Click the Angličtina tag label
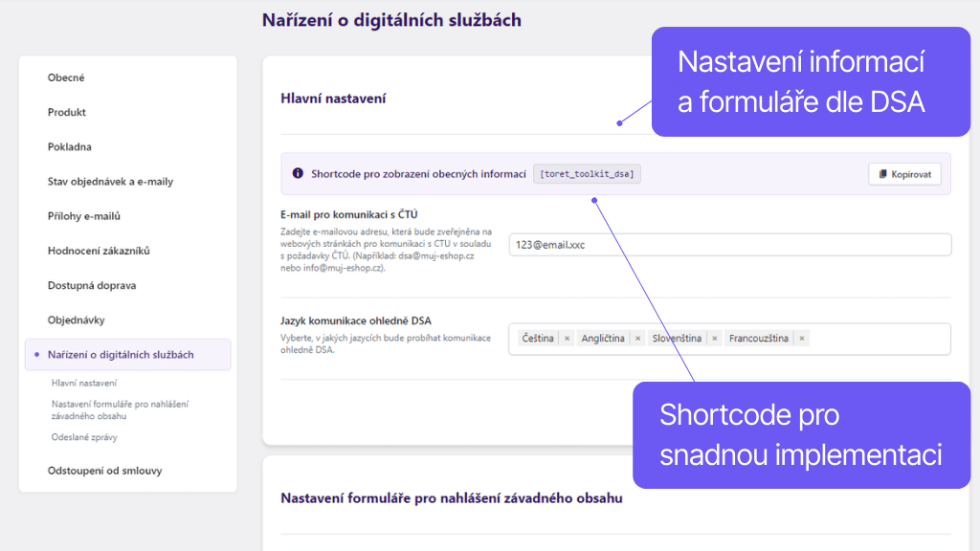 click(603, 339)
